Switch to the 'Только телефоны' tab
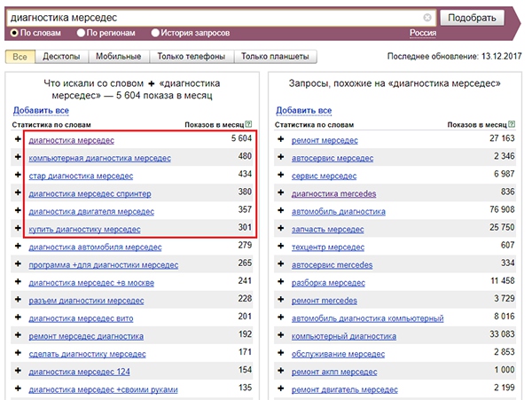The width and height of the screenshot is (532, 400). 192,57
